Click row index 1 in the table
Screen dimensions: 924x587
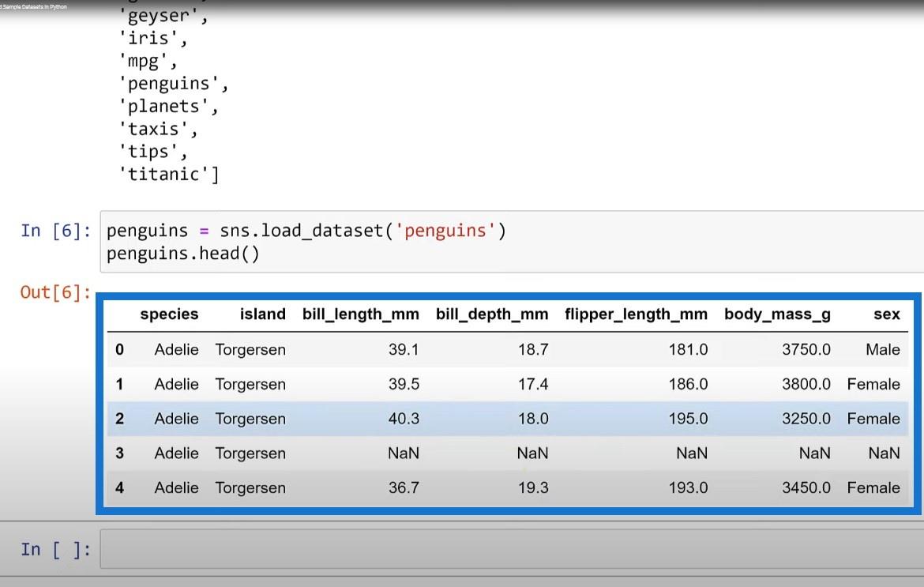(x=119, y=384)
